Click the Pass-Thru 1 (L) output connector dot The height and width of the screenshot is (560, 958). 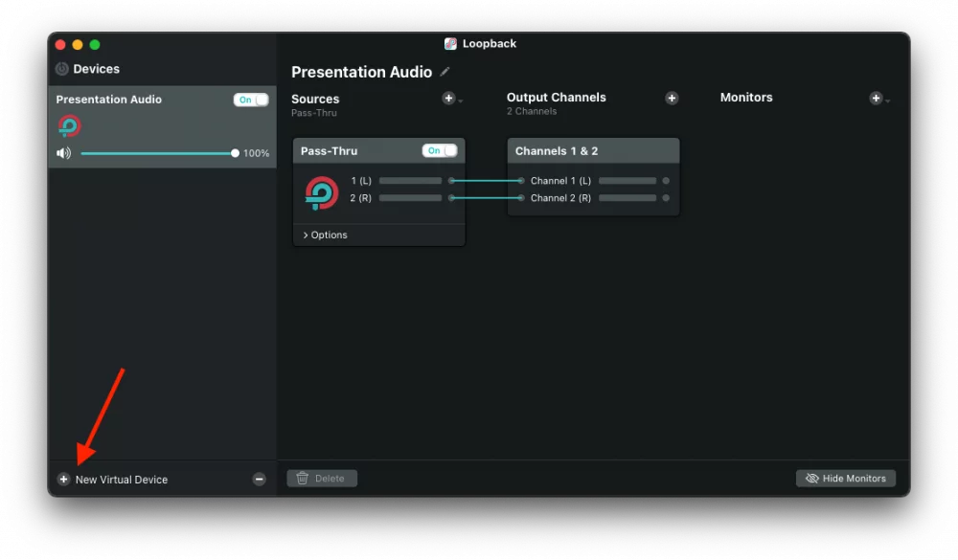pyautogui.click(x=451, y=181)
